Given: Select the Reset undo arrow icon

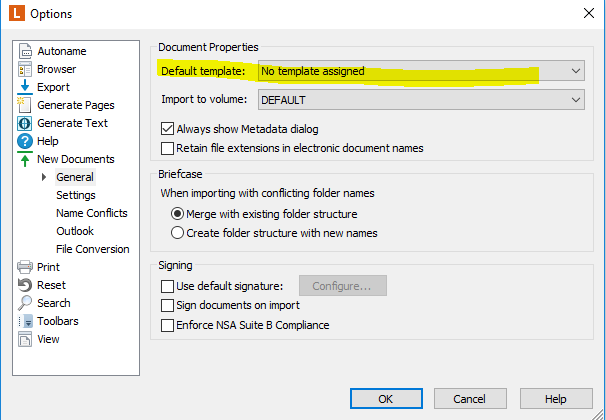Looking at the screenshot, I should (x=25, y=285).
